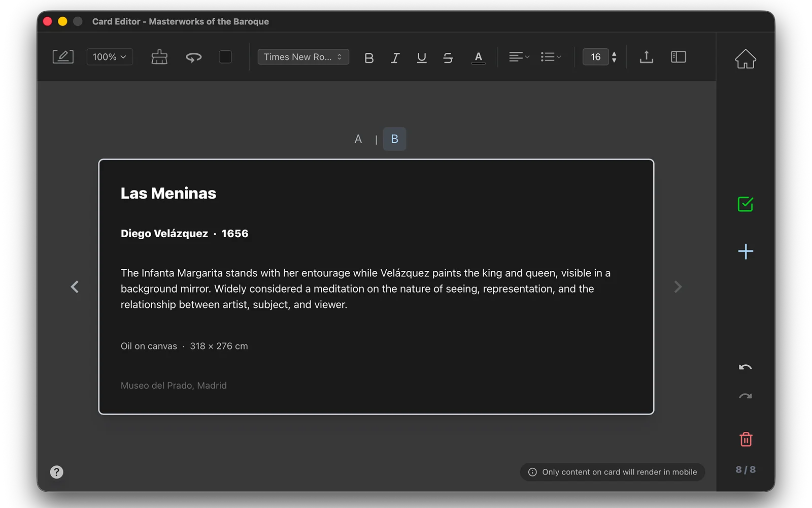Toggle bold formatting
The width and height of the screenshot is (812, 508).
click(x=369, y=58)
